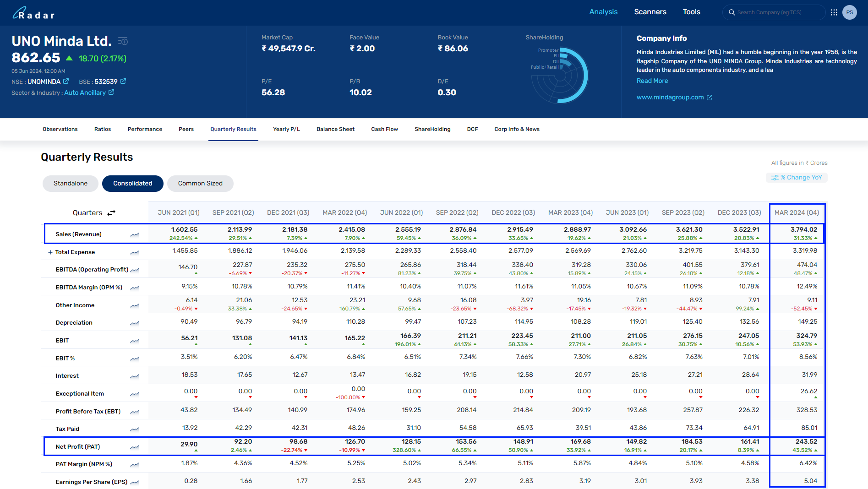The width and height of the screenshot is (868, 489).
Task: Show Total Expense trend chart icon
Action: tap(135, 252)
